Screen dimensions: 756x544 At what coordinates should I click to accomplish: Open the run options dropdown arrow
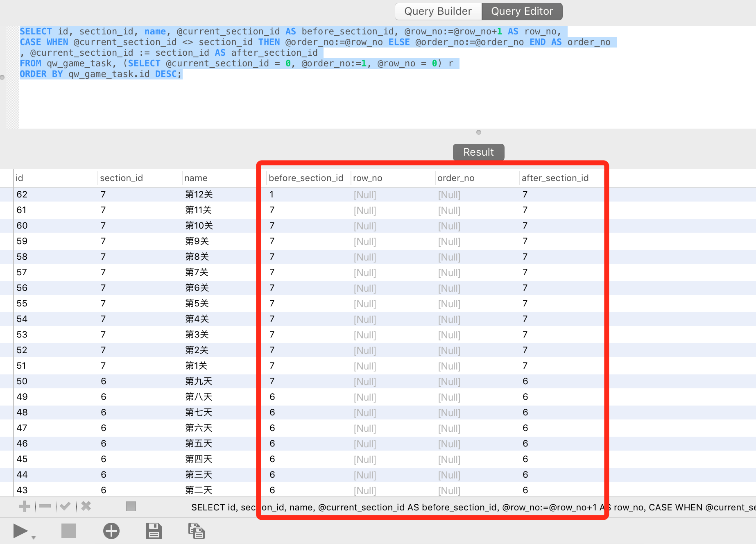[34, 537]
